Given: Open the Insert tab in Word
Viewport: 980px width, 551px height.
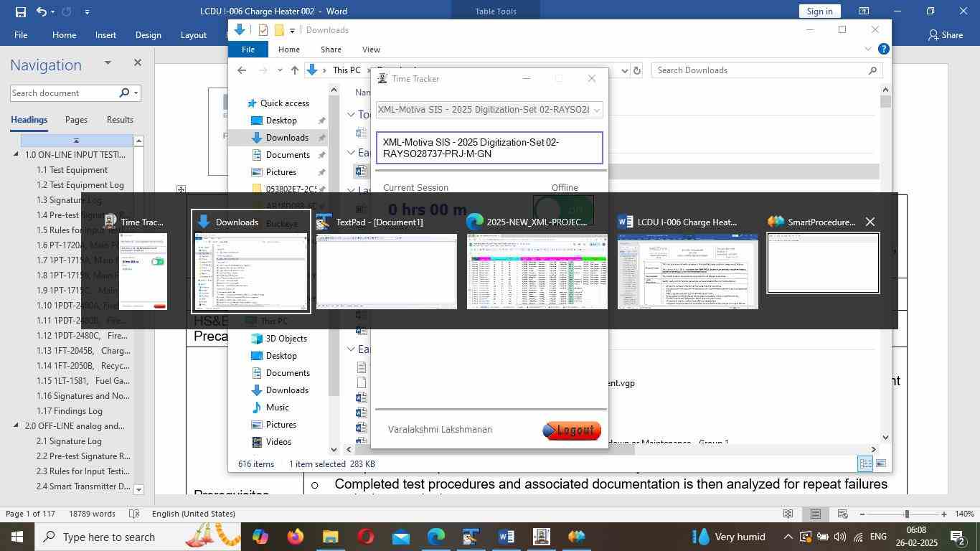Looking at the screenshot, I should click(105, 35).
